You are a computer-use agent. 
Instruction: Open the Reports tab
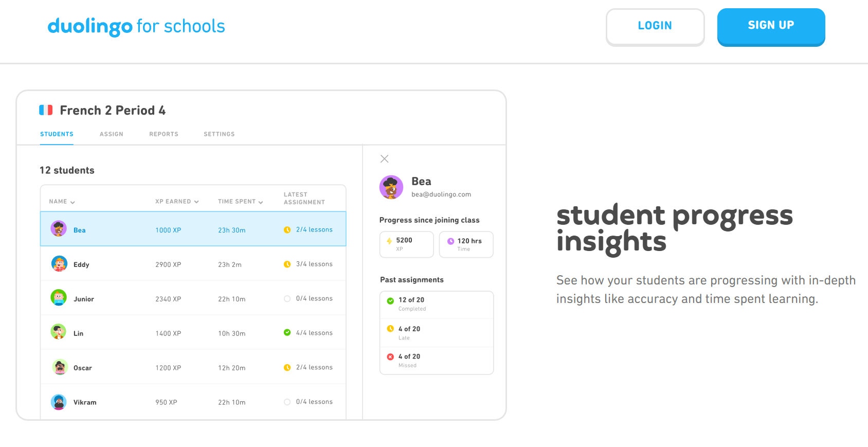click(164, 134)
